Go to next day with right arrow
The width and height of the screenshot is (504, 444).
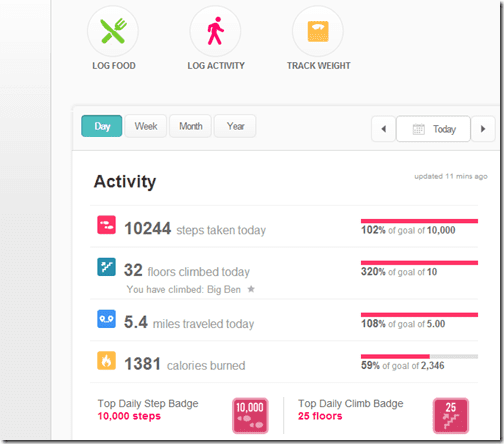pyautogui.click(x=483, y=129)
